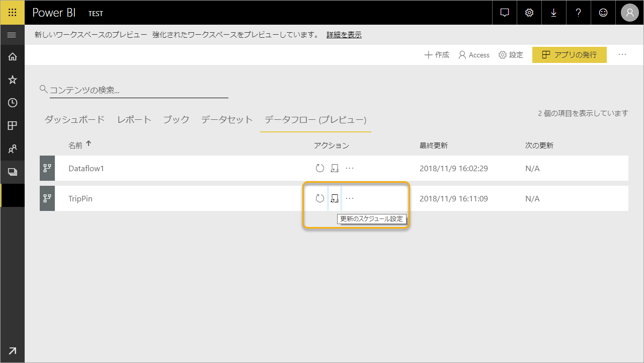Collapse the navigation pane with the hamburger
Viewport: 644px width, 363px height.
tap(13, 35)
